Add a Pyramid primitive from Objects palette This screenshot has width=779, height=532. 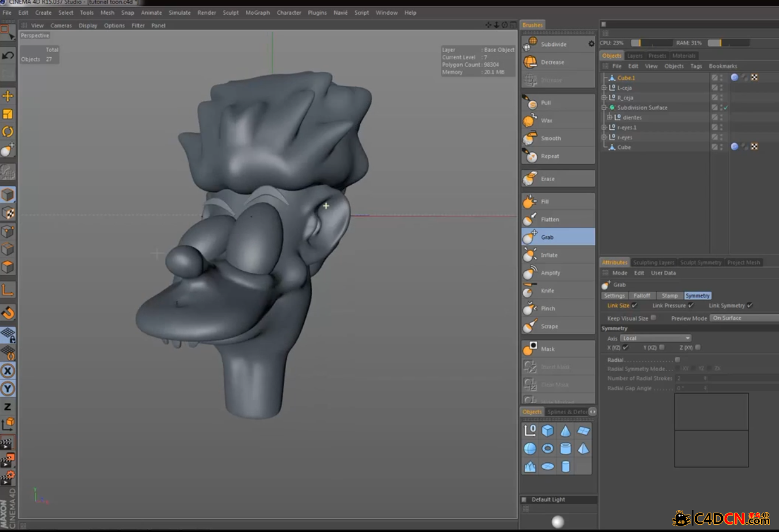pos(584,449)
